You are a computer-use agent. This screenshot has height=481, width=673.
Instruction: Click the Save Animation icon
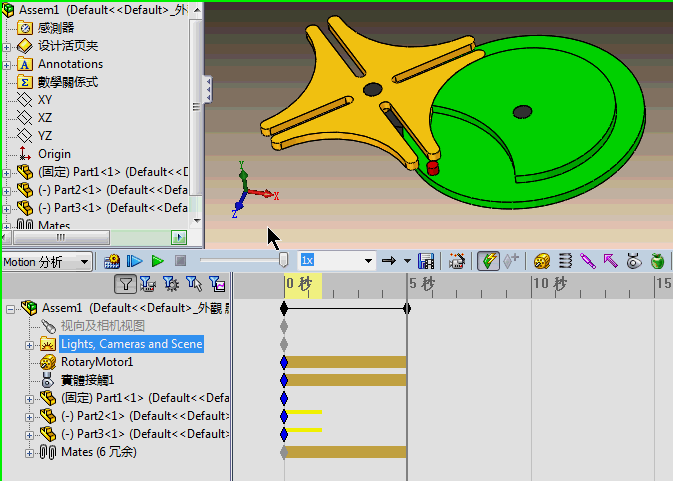tap(426, 261)
